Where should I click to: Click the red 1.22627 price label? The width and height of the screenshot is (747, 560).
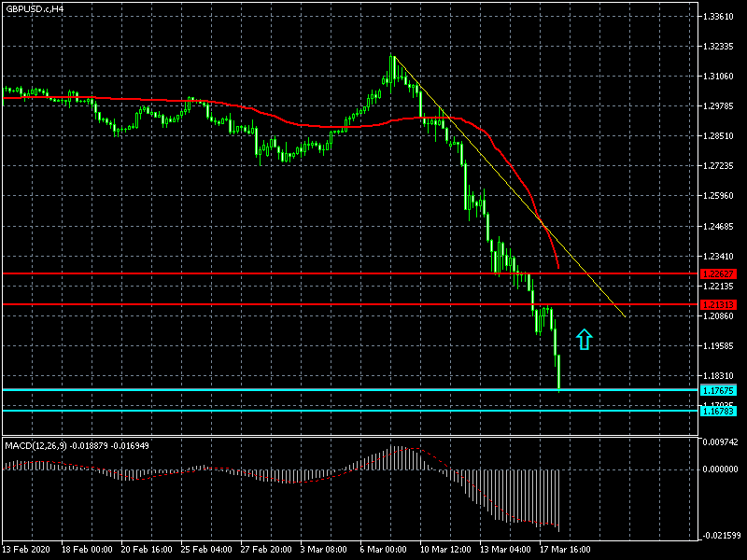(x=718, y=273)
